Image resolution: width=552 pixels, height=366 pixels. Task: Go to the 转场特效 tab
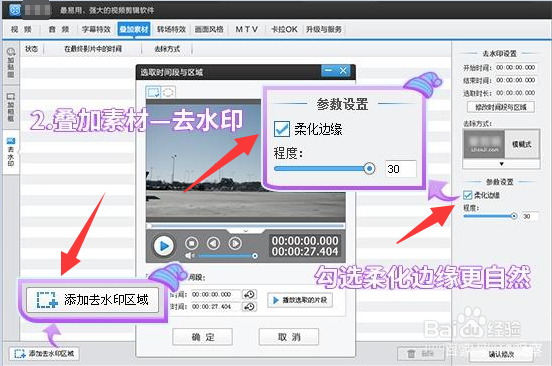(x=171, y=29)
